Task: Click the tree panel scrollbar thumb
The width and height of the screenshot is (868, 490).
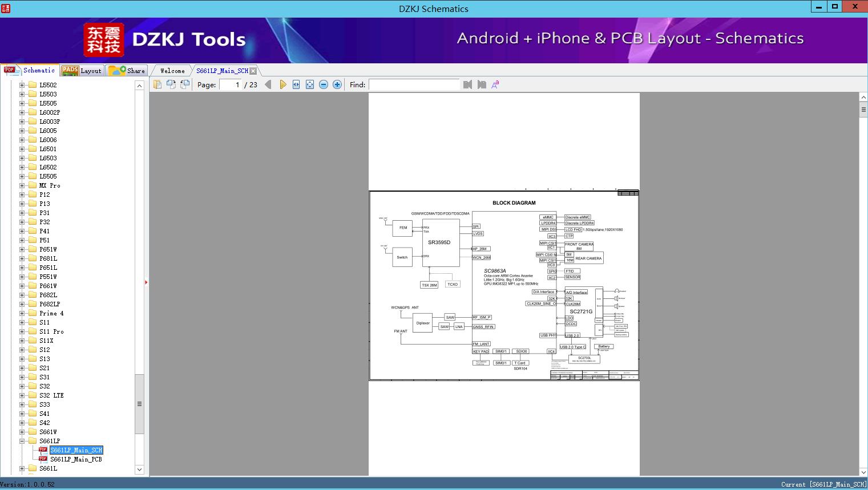Action: [x=139, y=404]
